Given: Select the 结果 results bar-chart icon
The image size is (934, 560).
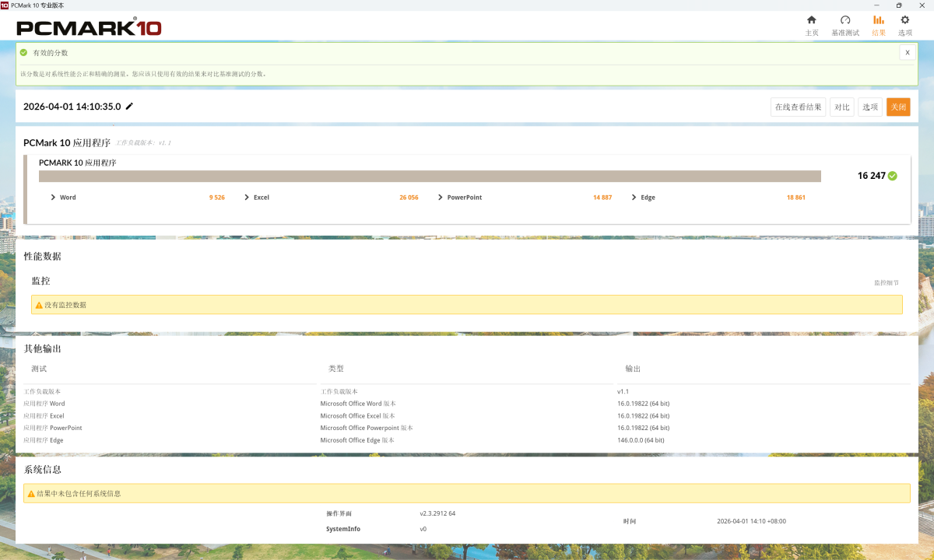Looking at the screenshot, I should [879, 20].
